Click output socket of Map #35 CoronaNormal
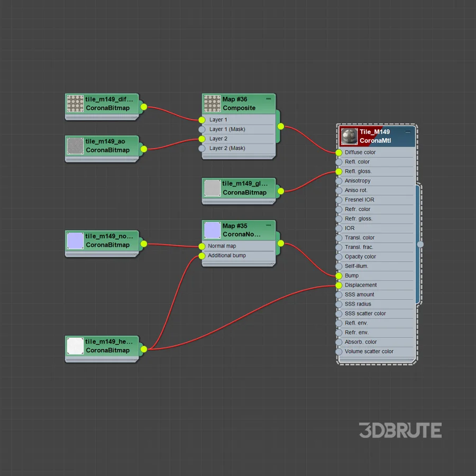This screenshot has width=476, height=476. tap(281, 243)
